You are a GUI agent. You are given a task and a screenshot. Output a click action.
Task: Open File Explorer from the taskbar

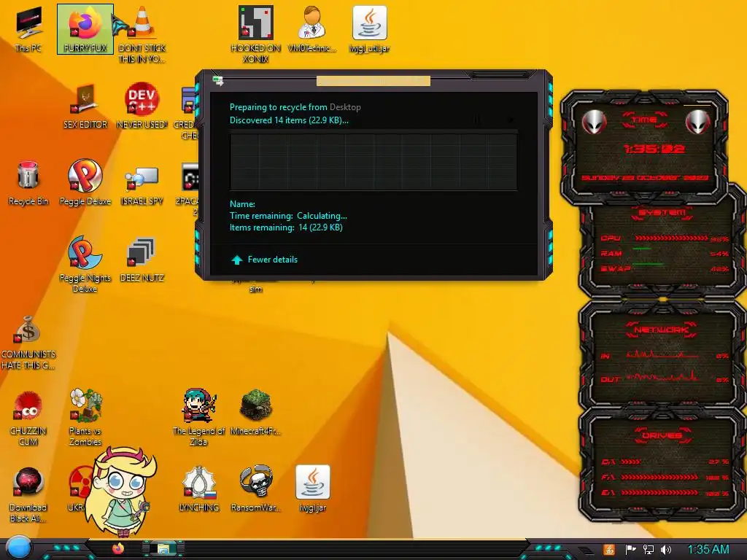point(163,548)
